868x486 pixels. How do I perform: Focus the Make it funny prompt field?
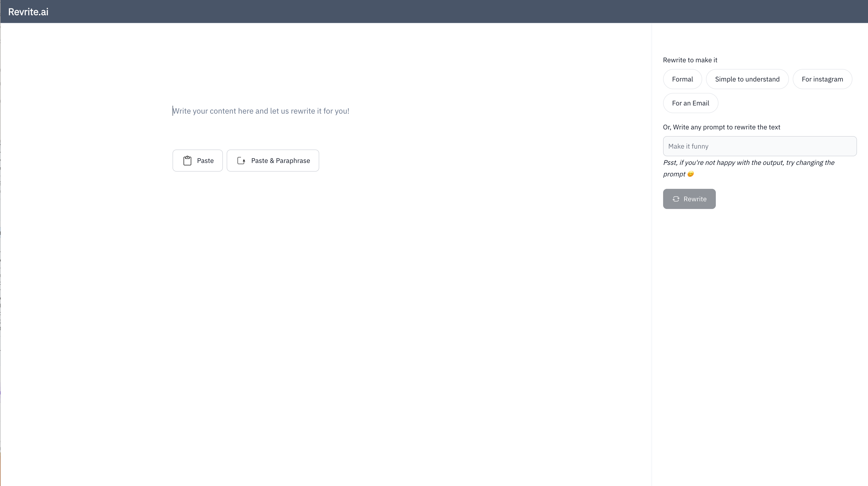click(759, 146)
